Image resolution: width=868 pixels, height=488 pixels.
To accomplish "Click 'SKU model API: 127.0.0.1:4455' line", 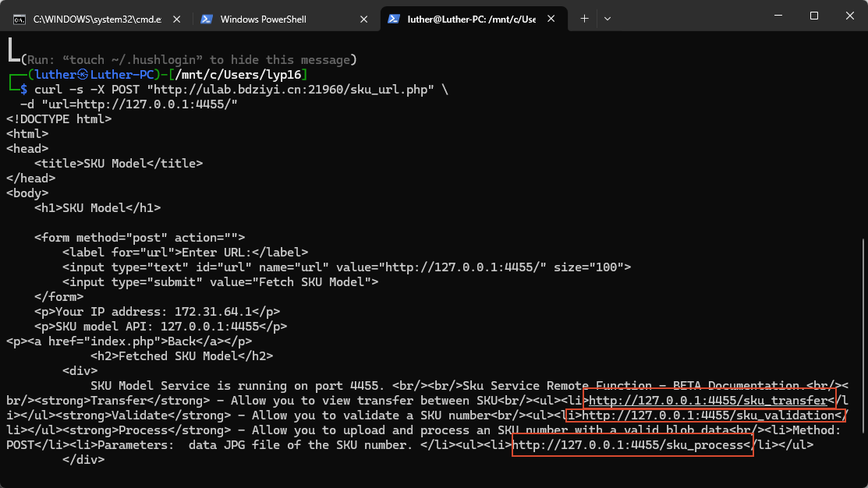I will [161, 327].
